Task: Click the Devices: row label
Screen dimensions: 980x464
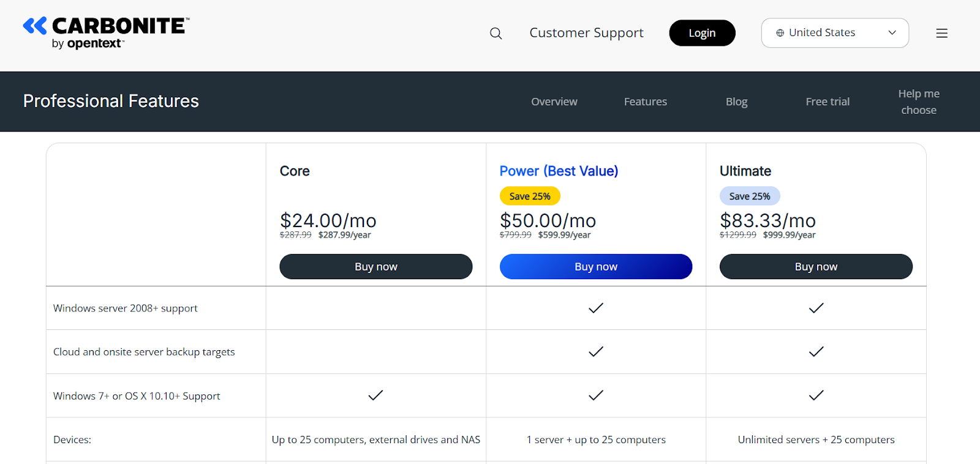Action: coord(72,440)
